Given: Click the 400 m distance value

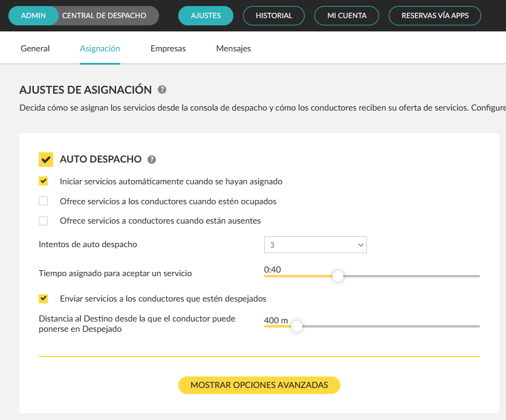Looking at the screenshot, I should coord(276,320).
